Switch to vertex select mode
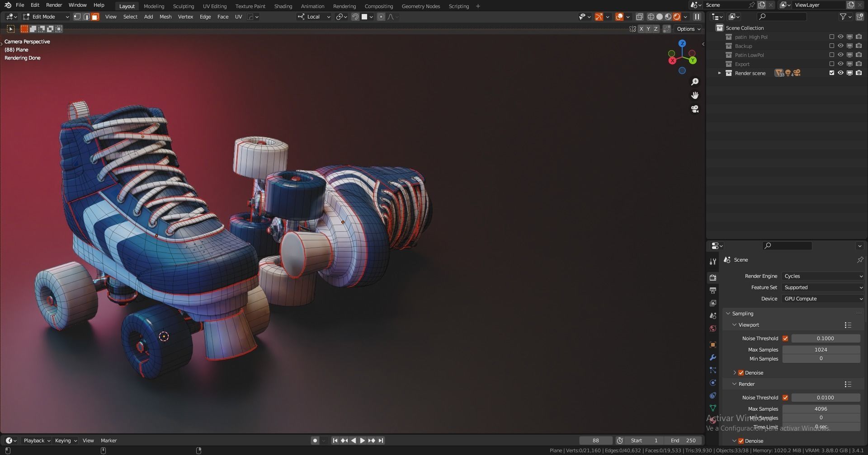Screen dimensions: 868x455 click(x=77, y=17)
